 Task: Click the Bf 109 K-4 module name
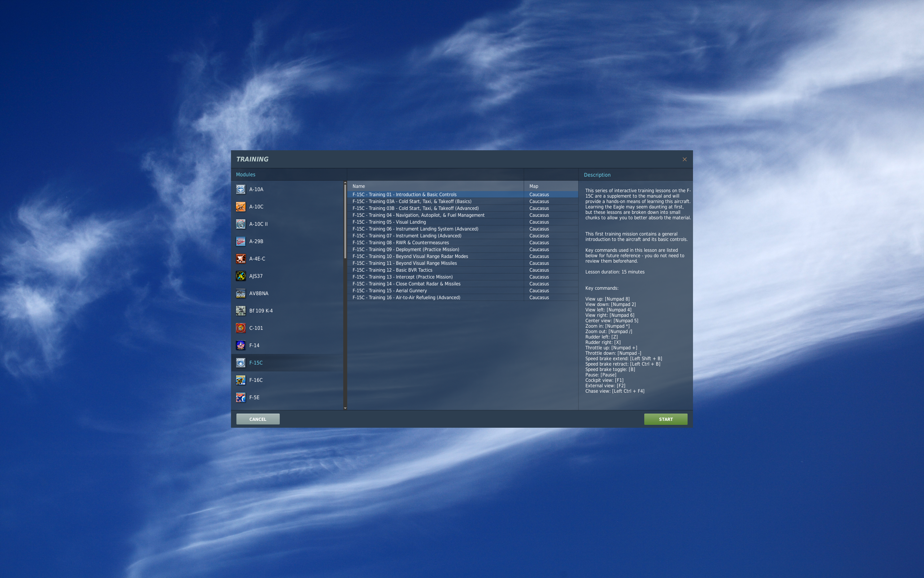pyautogui.click(x=261, y=311)
